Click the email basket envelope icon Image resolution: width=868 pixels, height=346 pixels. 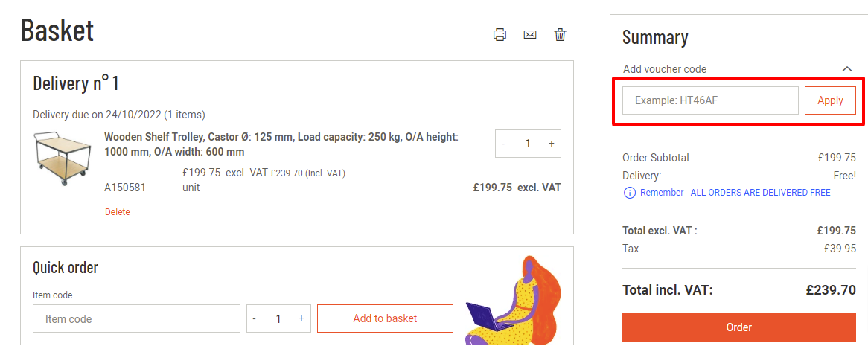[530, 34]
